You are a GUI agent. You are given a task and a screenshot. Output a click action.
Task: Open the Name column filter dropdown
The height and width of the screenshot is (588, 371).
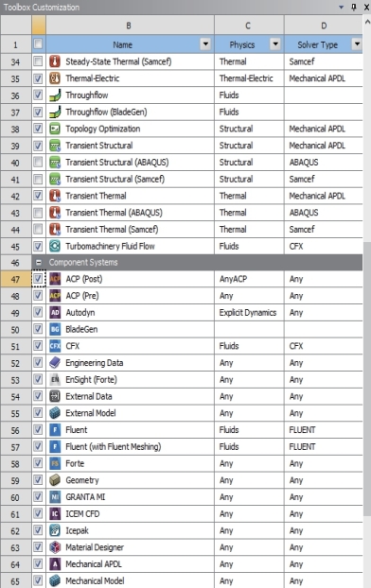click(205, 44)
